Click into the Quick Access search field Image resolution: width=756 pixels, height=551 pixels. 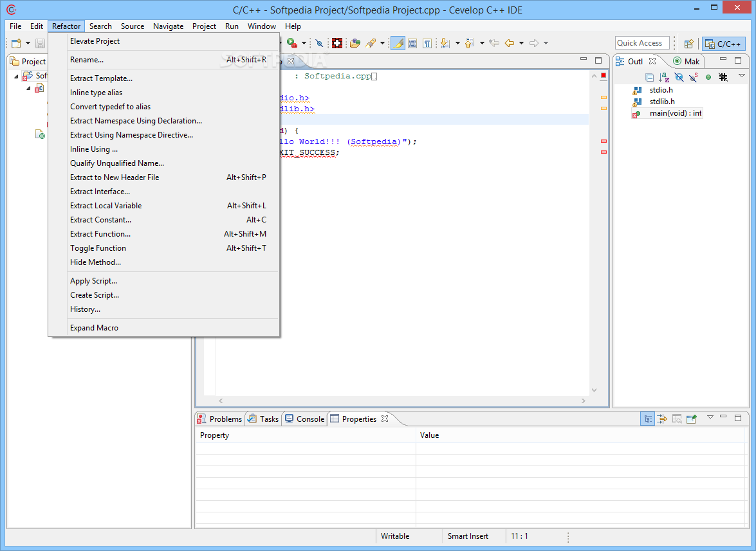coord(642,43)
